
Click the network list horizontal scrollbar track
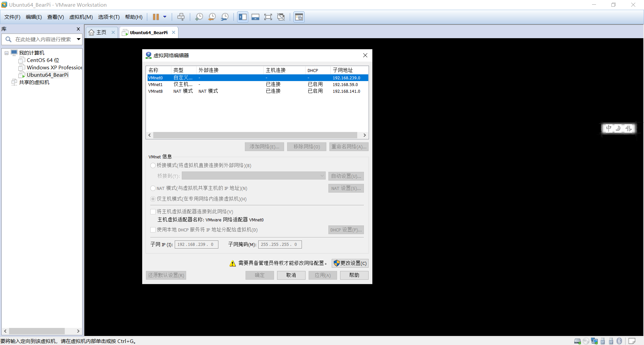click(255, 135)
